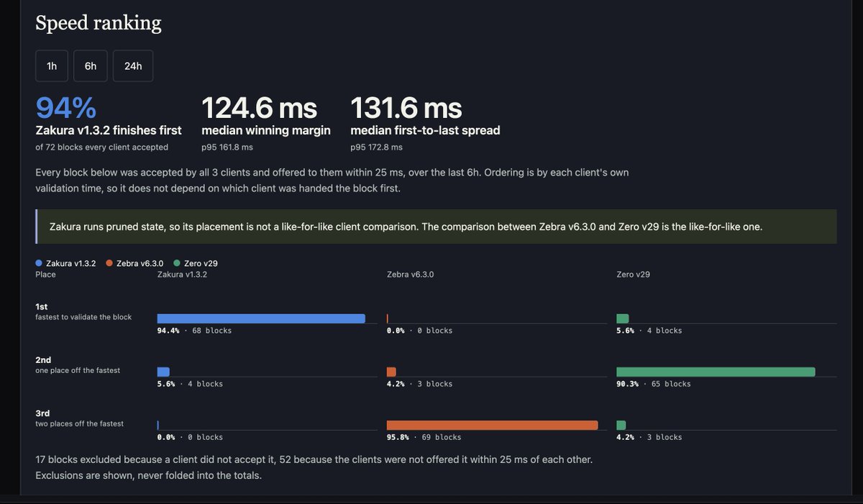863x504 pixels.
Task: Click Zebra's 2nd place small orange bar
Action: pos(391,372)
